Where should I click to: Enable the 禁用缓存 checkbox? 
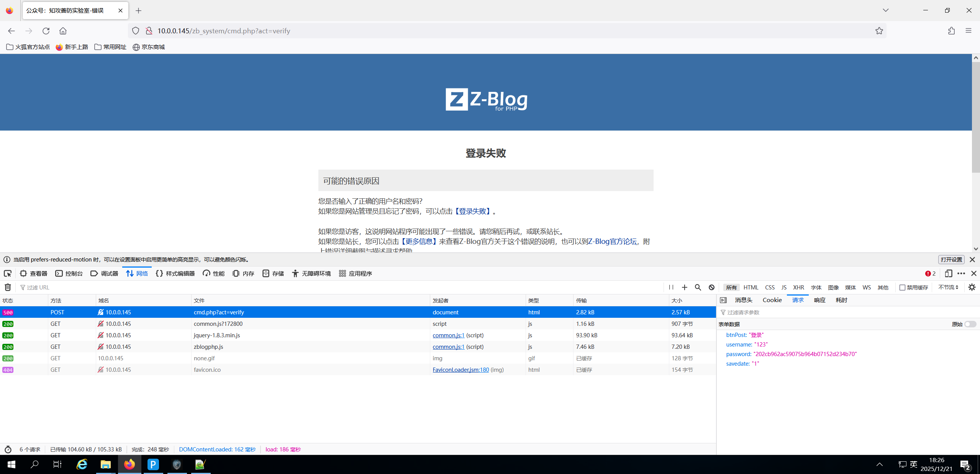point(902,288)
